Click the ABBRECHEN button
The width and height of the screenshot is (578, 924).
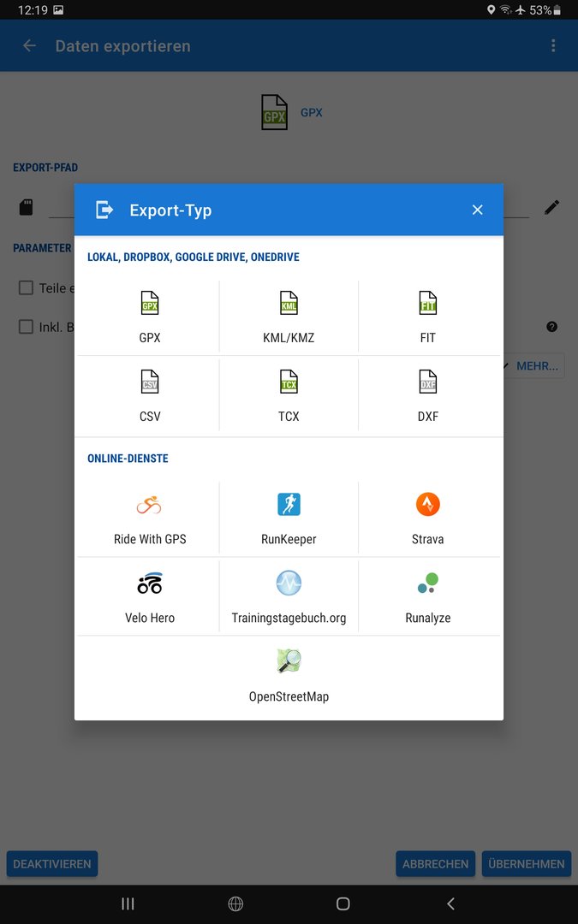435,864
